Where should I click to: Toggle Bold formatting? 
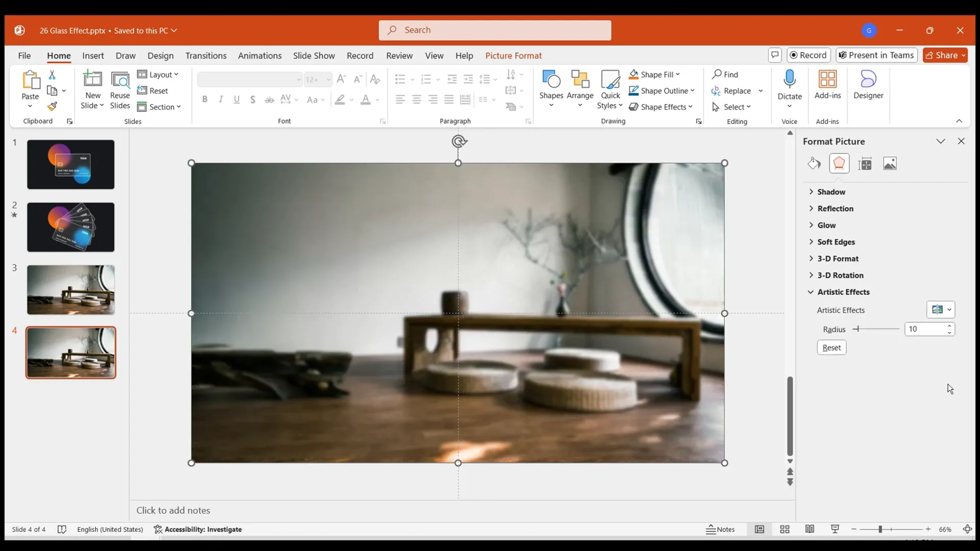point(205,99)
